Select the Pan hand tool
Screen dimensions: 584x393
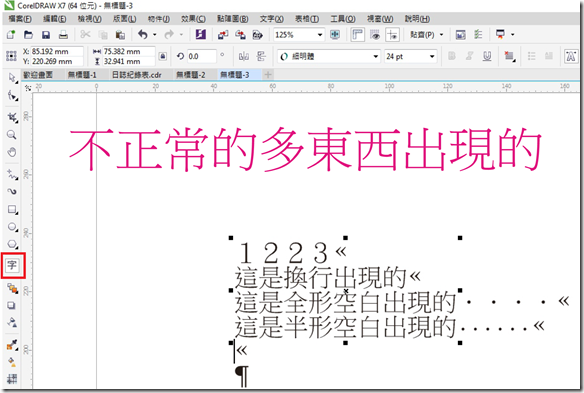click(12, 152)
